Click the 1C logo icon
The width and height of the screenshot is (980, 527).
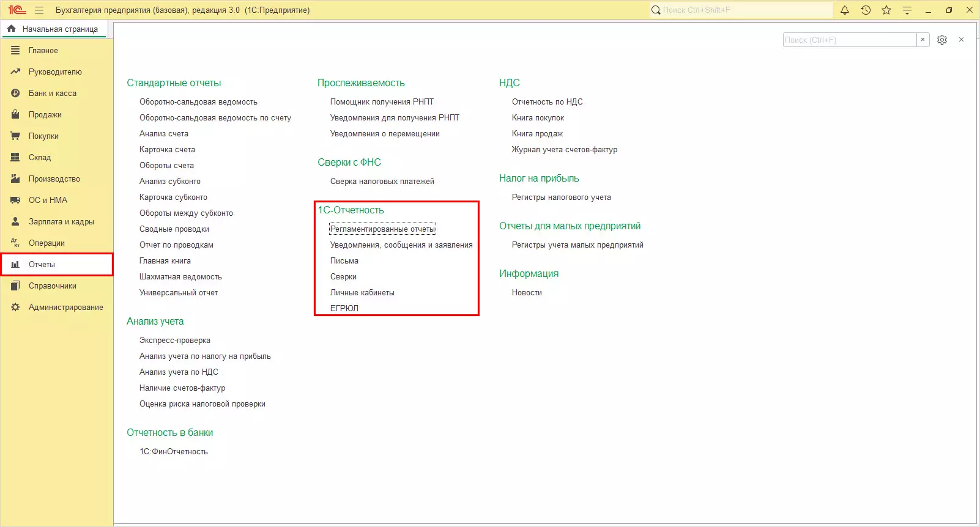(17, 10)
